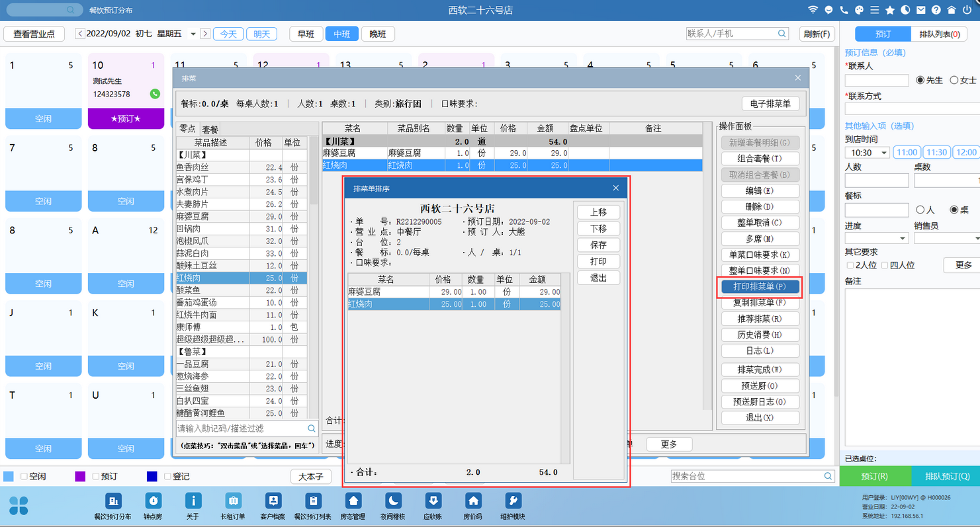Click the power icon in the title bar
This screenshot has height=527, width=980.
click(967, 10)
